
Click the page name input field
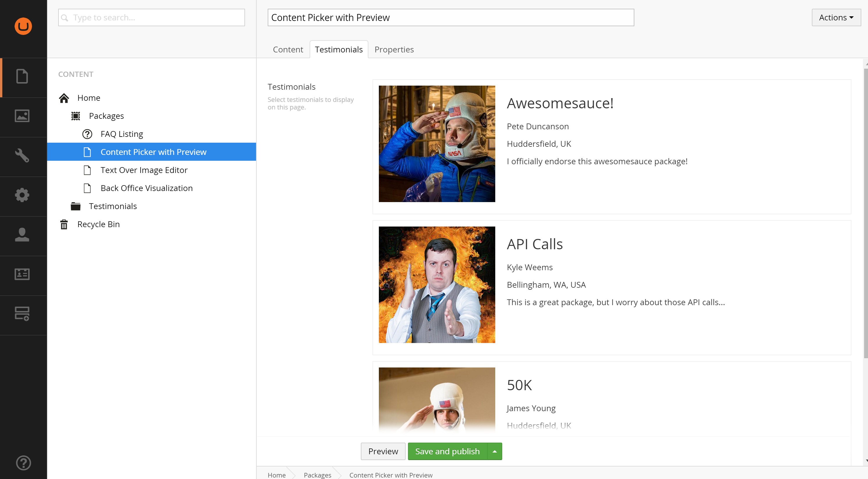pyautogui.click(x=451, y=17)
